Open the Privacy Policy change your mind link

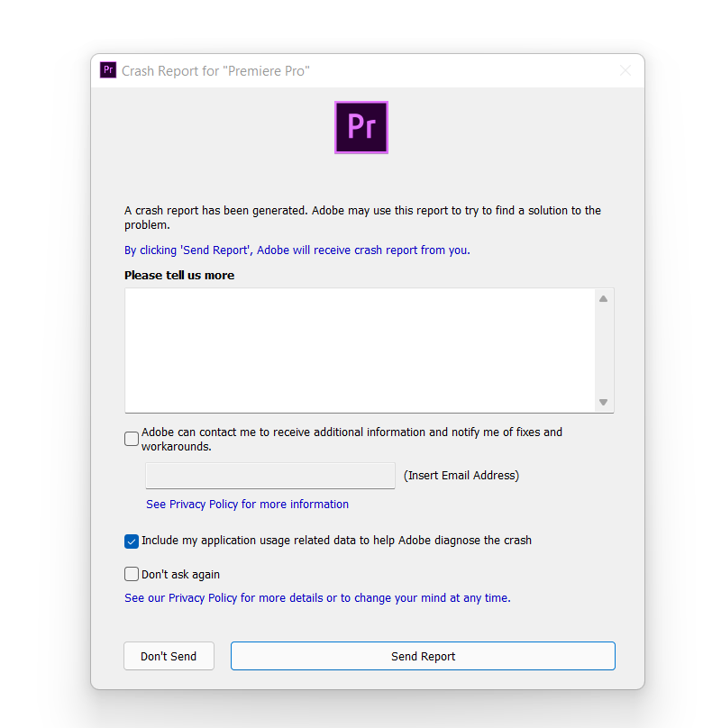[x=317, y=598]
